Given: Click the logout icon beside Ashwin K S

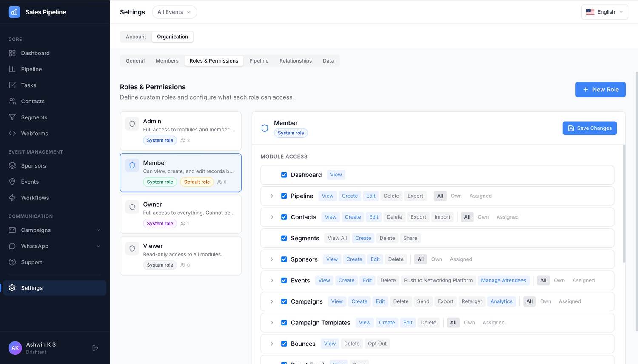Looking at the screenshot, I should (x=95, y=348).
